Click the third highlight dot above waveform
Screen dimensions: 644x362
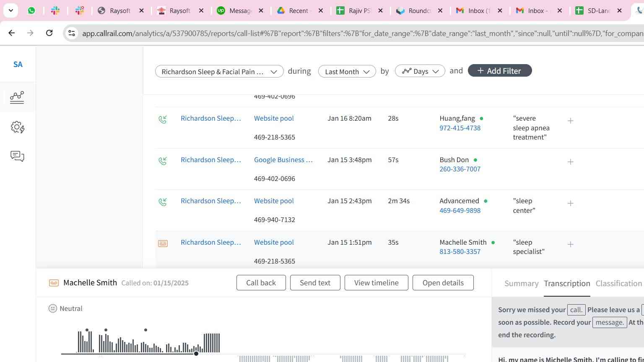pyautogui.click(x=145, y=330)
